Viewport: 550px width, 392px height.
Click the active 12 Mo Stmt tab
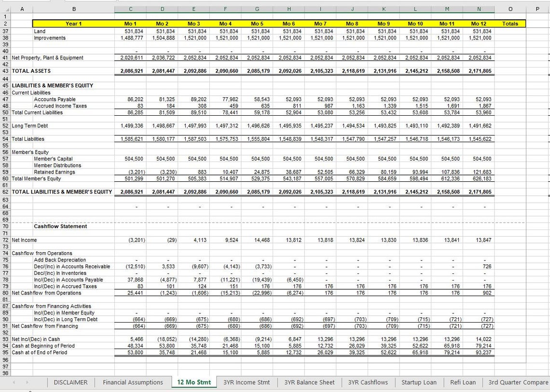(x=193, y=382)
